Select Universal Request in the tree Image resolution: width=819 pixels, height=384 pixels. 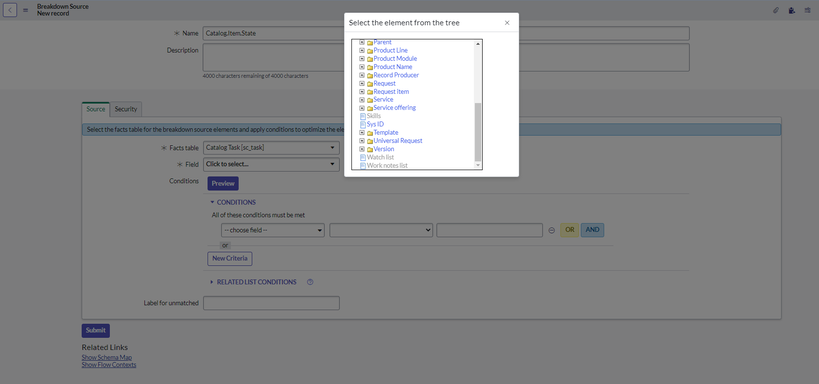tap(398, 141)
